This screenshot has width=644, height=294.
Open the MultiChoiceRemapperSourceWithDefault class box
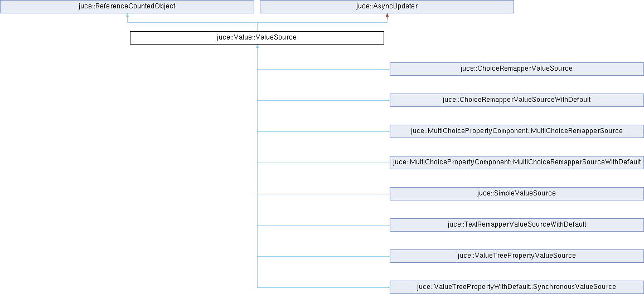(x=516, y=162)
